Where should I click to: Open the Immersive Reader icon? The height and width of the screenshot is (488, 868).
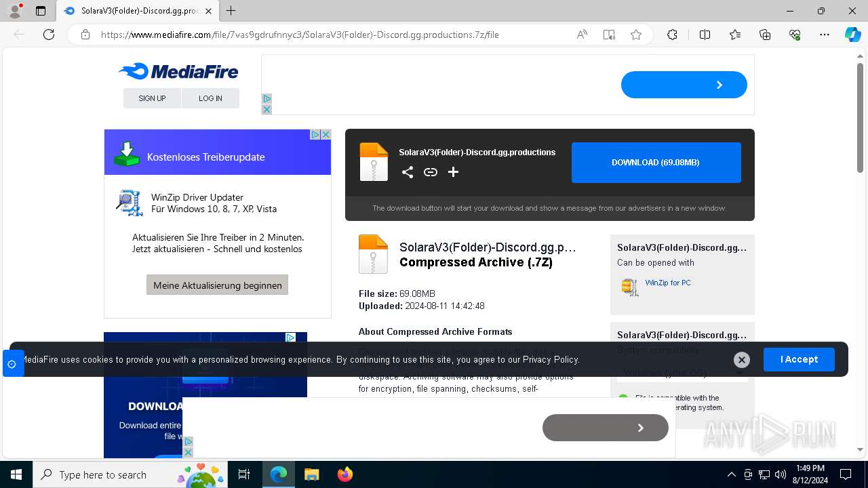tap(609, 35)
